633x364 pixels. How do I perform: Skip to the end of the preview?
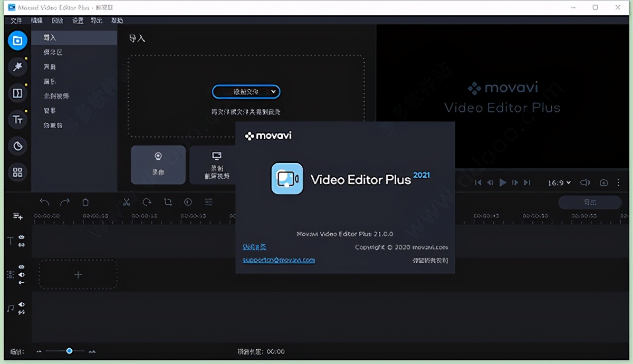coord(527,183)
